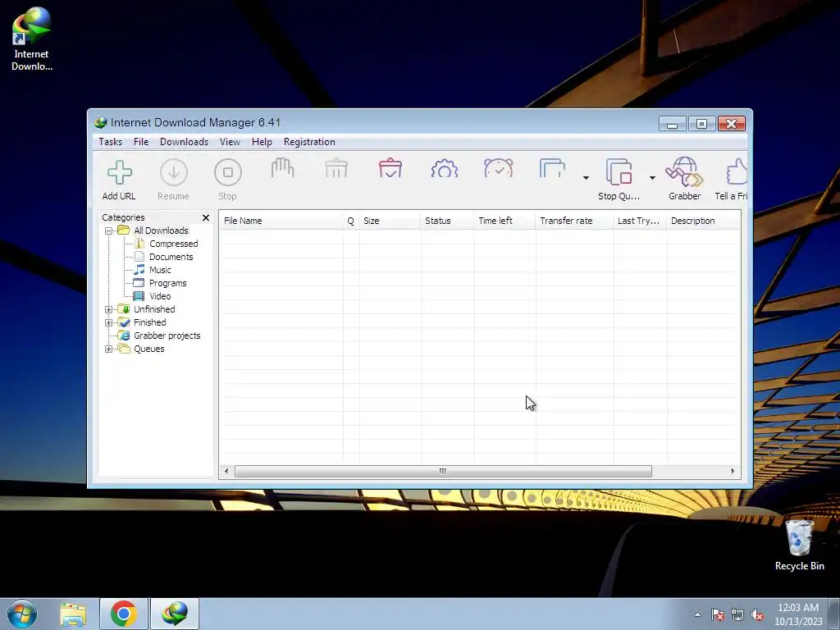Select Grabber projects in the tree
Screen dimensions: 840x630
coord(167,336)
